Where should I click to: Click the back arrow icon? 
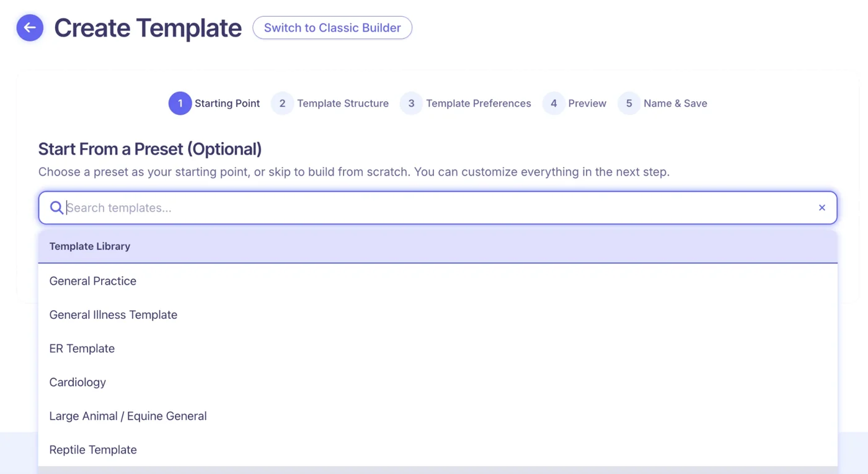coord(30,28)
